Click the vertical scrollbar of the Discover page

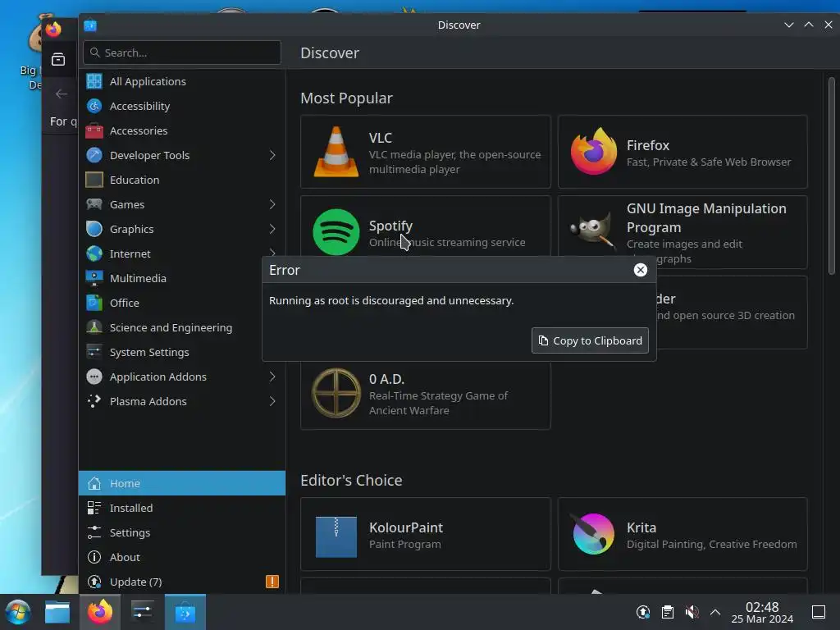click(832, 177)
